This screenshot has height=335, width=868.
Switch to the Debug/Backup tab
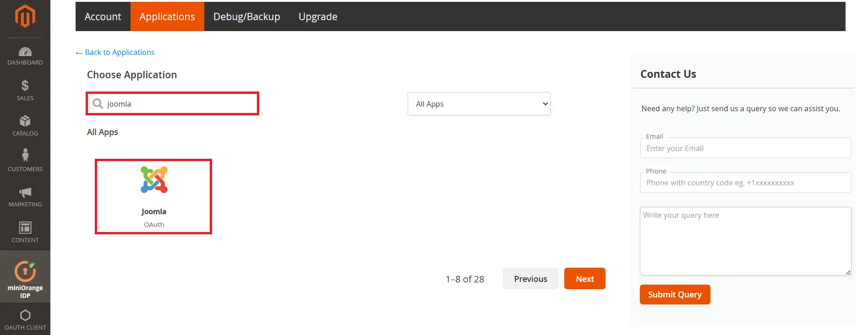click(x=247, y=16)
